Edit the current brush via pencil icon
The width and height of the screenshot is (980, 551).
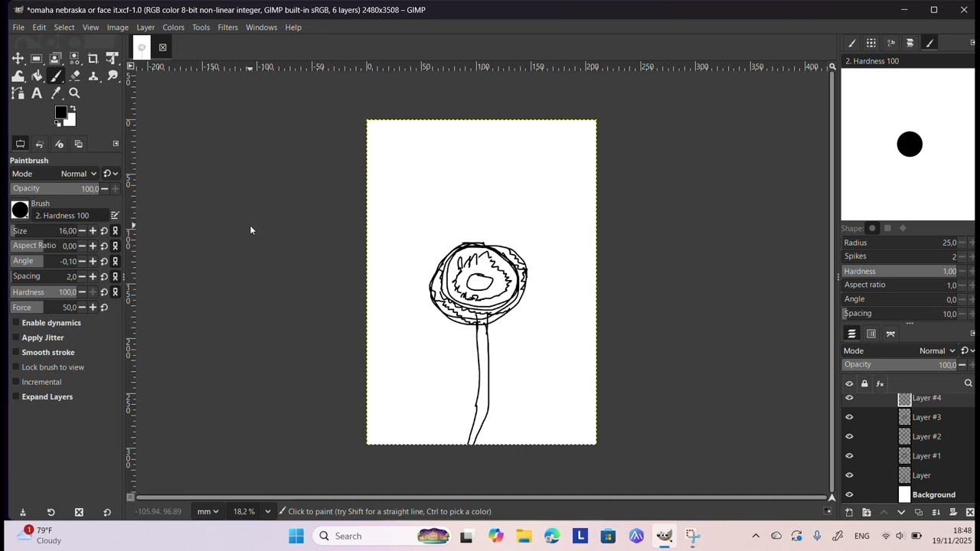[x=115, y=216]
